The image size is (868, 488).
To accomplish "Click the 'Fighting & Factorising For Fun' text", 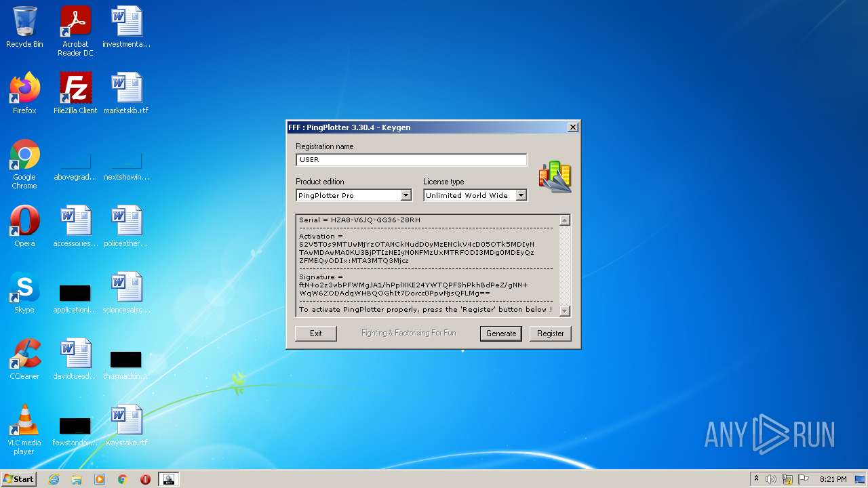I will (x=409, y=333).
